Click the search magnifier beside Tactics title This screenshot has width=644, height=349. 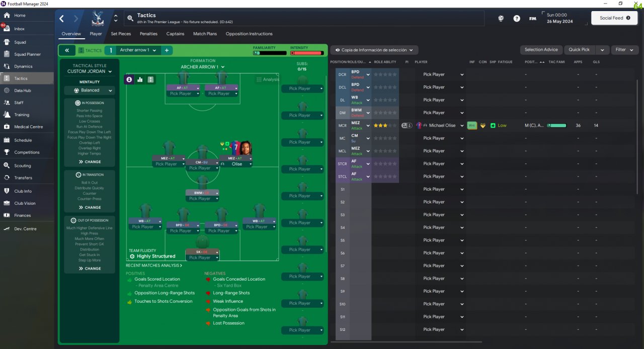pos(130,18)
